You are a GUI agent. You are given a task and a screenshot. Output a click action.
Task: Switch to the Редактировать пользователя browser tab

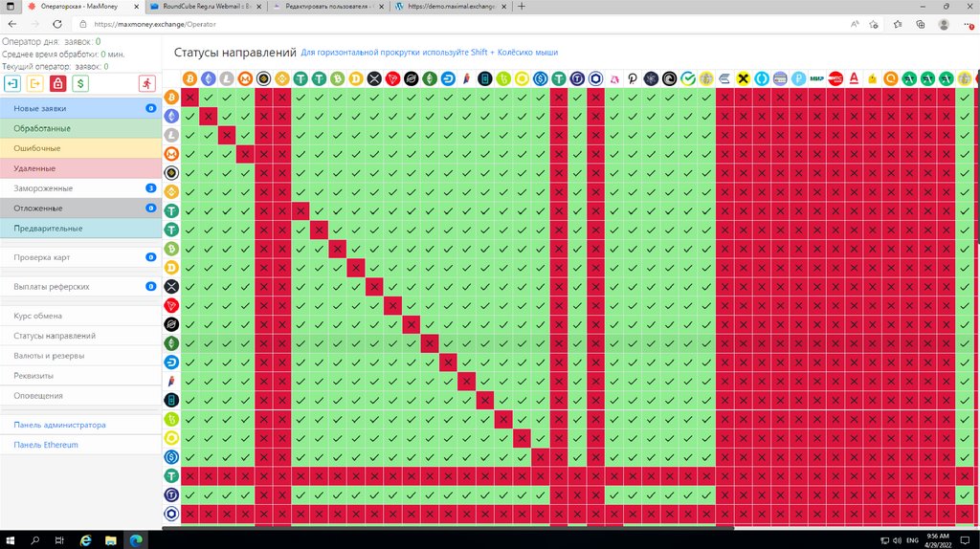[x=329, y=7]
